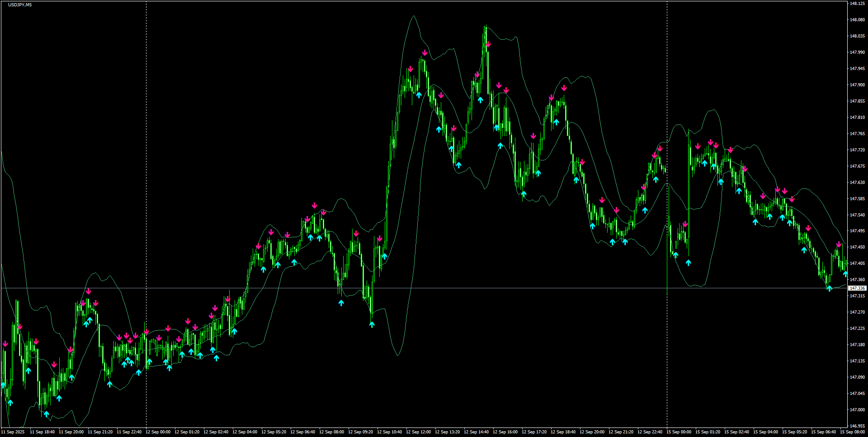
Task: Select the 12 Sep 12:00 time label
Action: (x=418, y=432)
